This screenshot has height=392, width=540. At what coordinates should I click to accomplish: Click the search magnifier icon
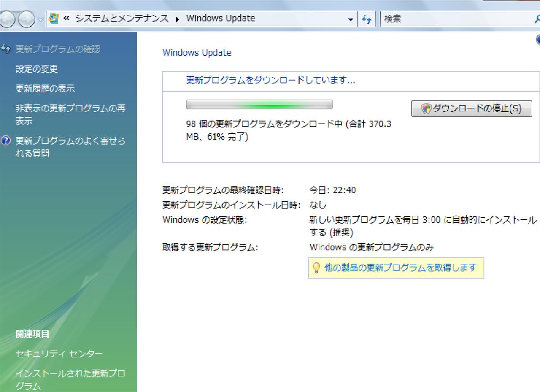[x=537, y=19]
